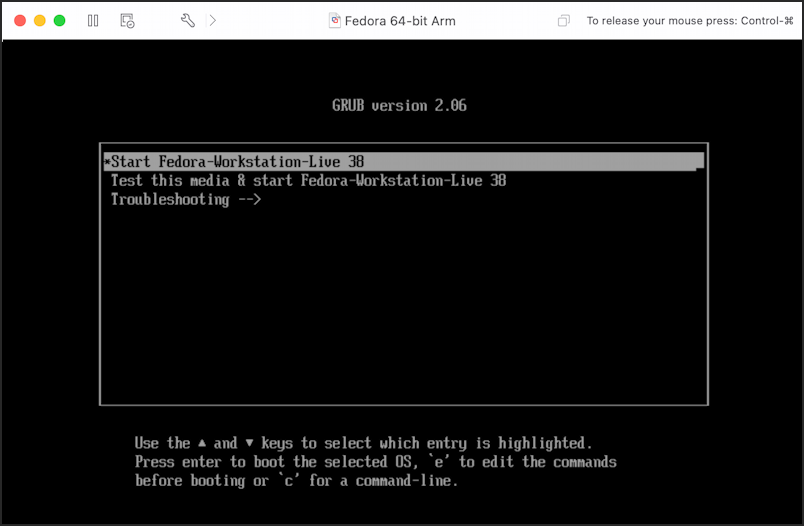The image size is (804, 526).
Task: Enter Unity view with overlapping squares icon
Action: point(564,21)
